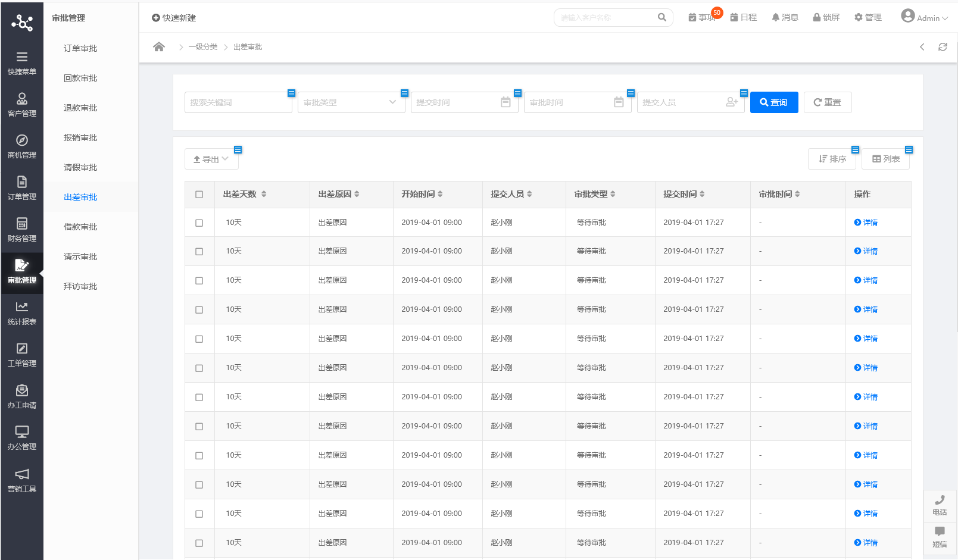The width and height of the screenshot is (958, 560).
Task: Open 电话 phone widget
Action: (x=940, y=506)
